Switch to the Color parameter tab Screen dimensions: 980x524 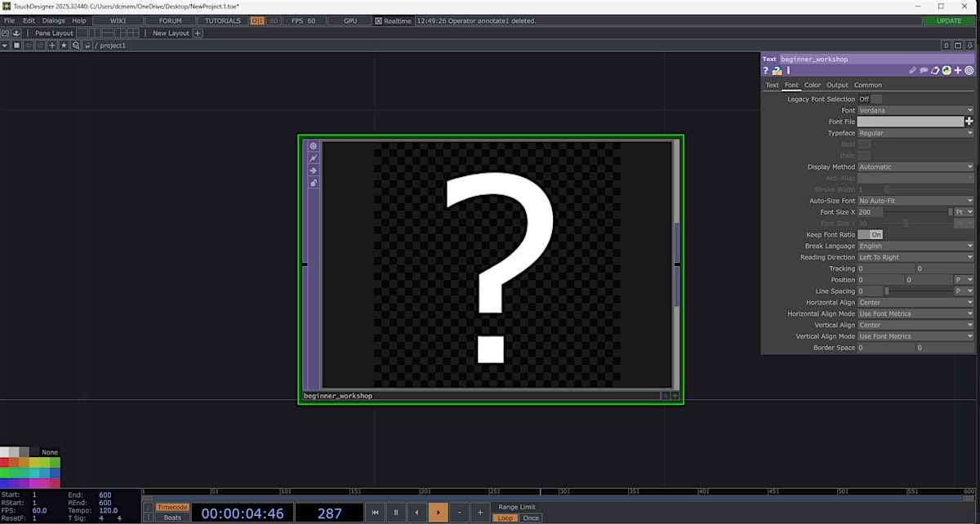812,85
